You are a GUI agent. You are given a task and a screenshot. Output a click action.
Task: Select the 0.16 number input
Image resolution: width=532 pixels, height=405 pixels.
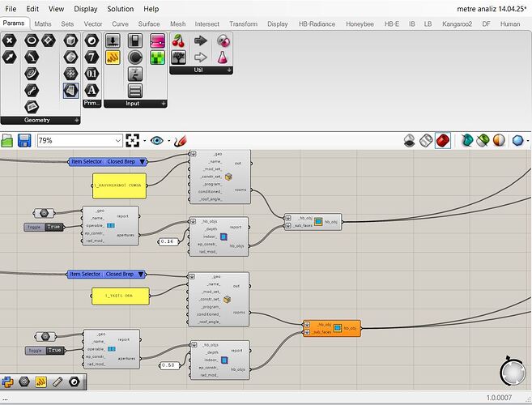[x=168, y=241]
